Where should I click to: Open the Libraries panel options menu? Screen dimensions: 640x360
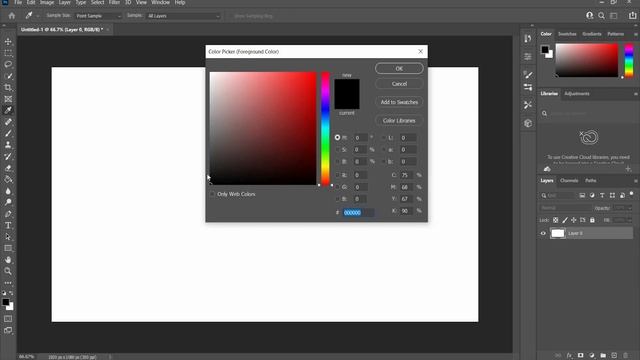[x=636, y=94]
